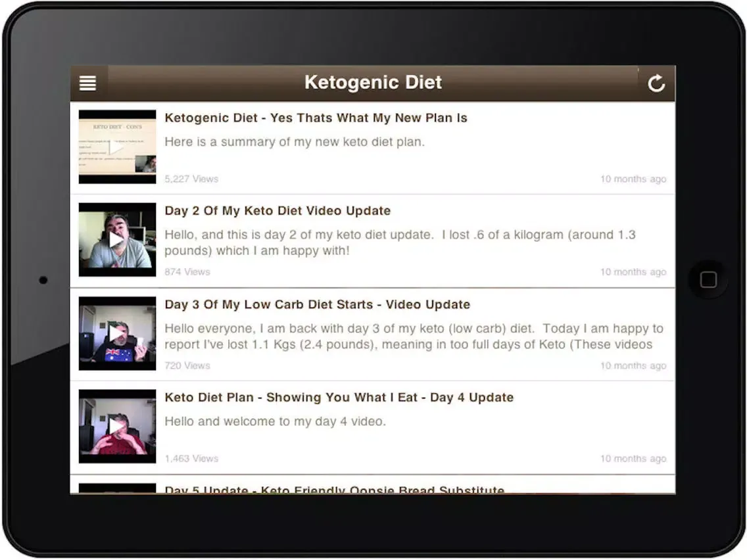Click the '874 Views' text on Day 2 entry
The height and width of the screenshot is (560, 747).
click(187, 271)
